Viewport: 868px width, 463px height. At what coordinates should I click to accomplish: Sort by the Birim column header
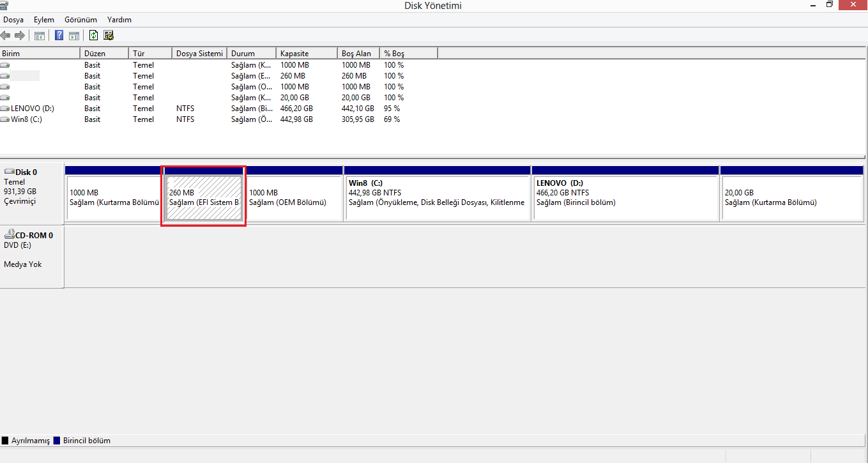click(x=40, y=54)
